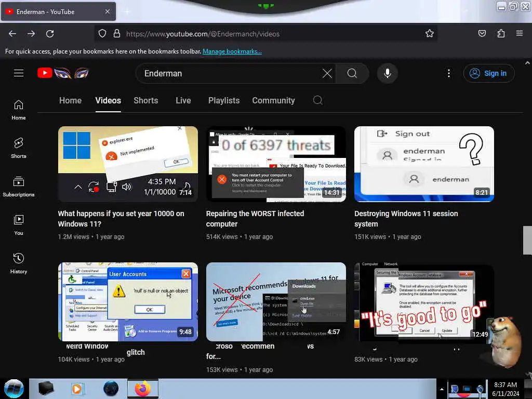Viewport: 532px width, 399px height.
Task: Close the Enderman - YouTube tab
Action: [107, 11]
